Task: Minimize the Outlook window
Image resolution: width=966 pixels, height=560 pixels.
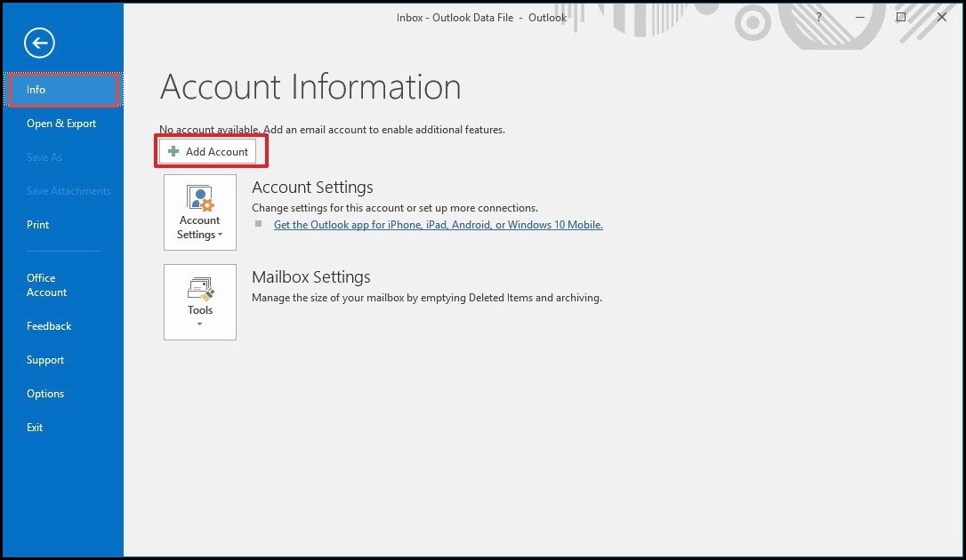Action: pos(860,17)
